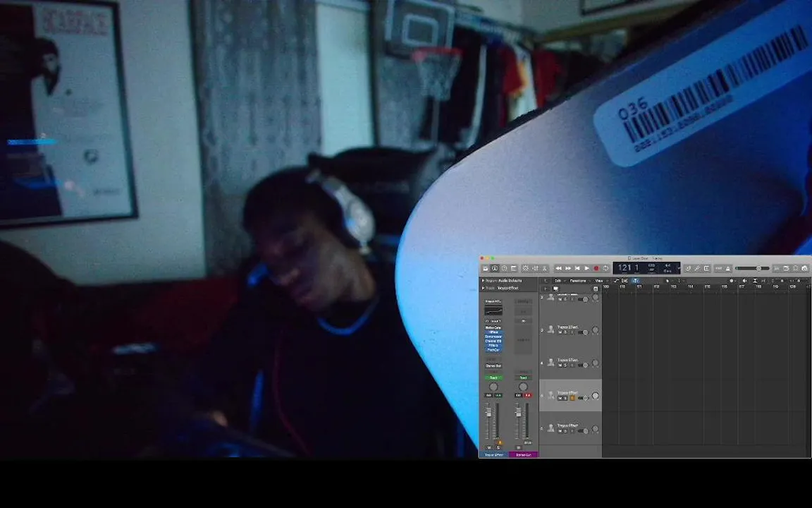Start playback with the Play button

586,269
